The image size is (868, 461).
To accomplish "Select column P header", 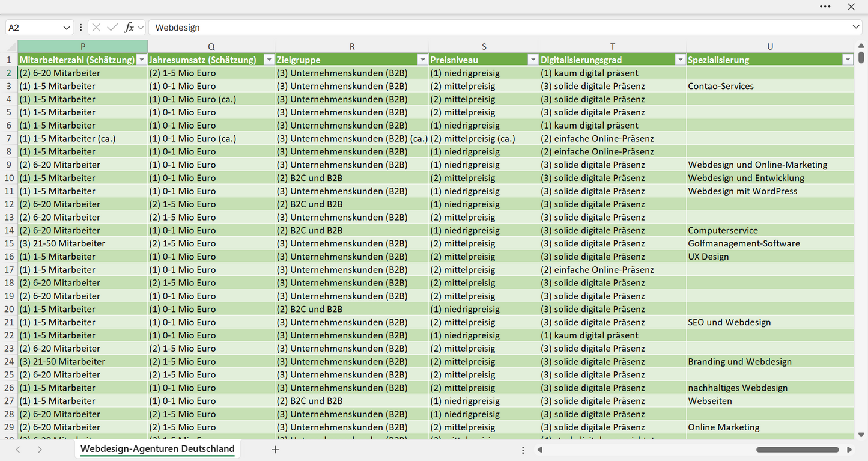I will [83, 47].
